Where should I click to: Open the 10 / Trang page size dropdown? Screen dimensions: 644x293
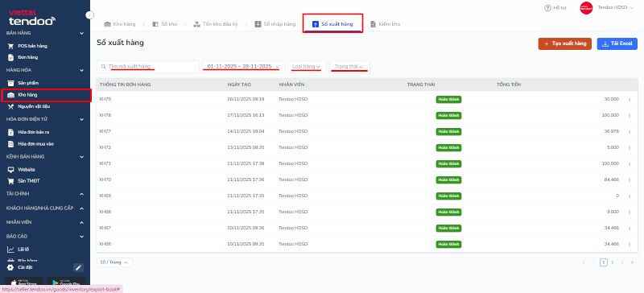click(114, 262)
